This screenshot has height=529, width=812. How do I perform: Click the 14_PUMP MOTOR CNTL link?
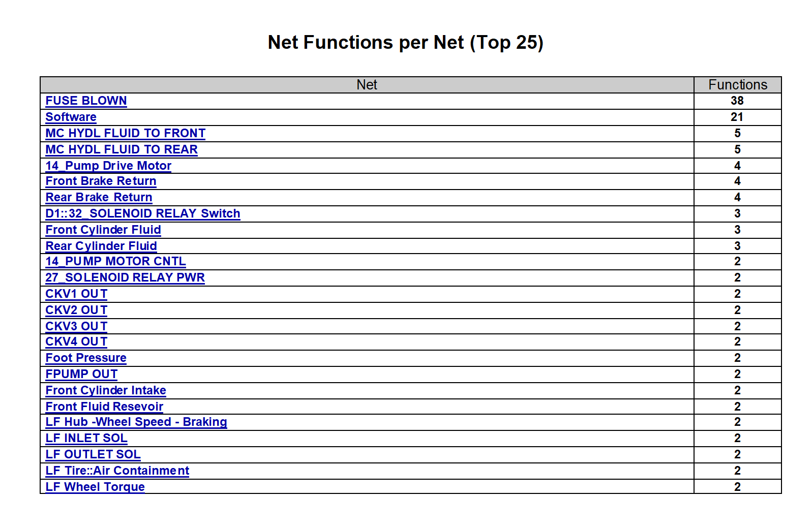tap(115, 261)
